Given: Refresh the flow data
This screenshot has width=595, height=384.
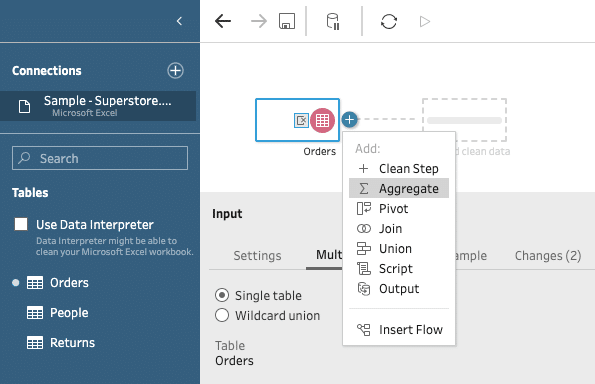Looking at the screenshot, I should (389, 21).
